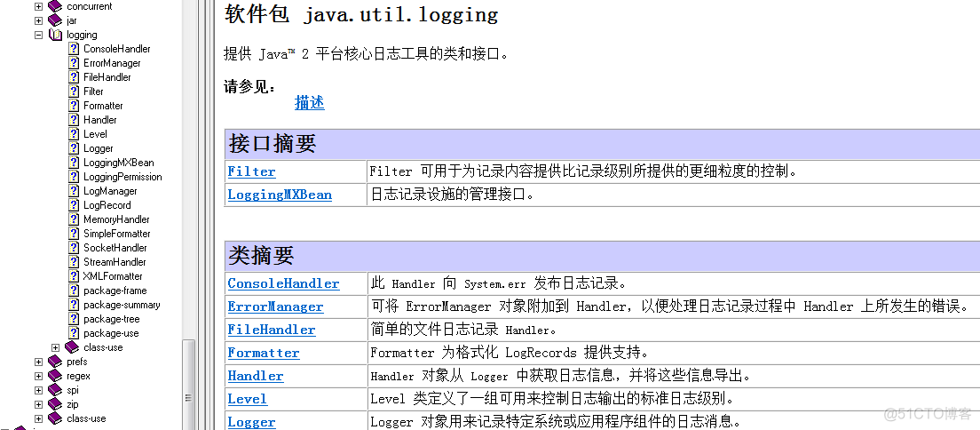Click the page icon next to package-frame
980x430 pixels.
(73, 291)
